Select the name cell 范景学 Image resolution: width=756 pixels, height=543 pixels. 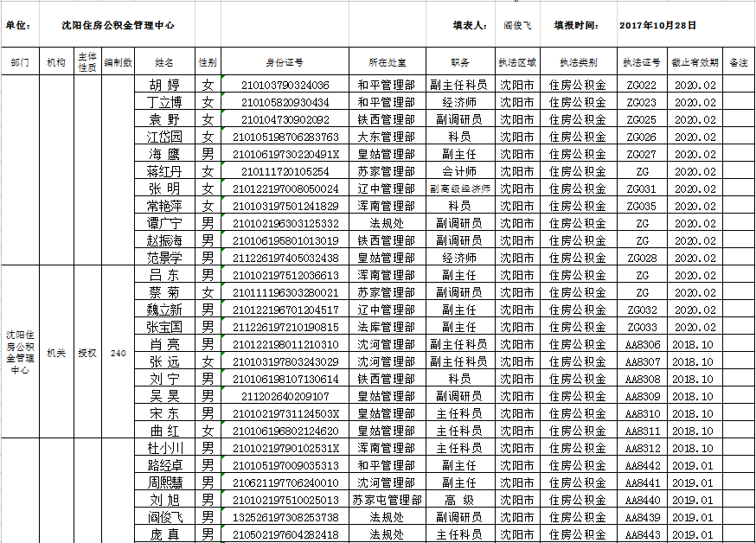click(x=164, y=258)
